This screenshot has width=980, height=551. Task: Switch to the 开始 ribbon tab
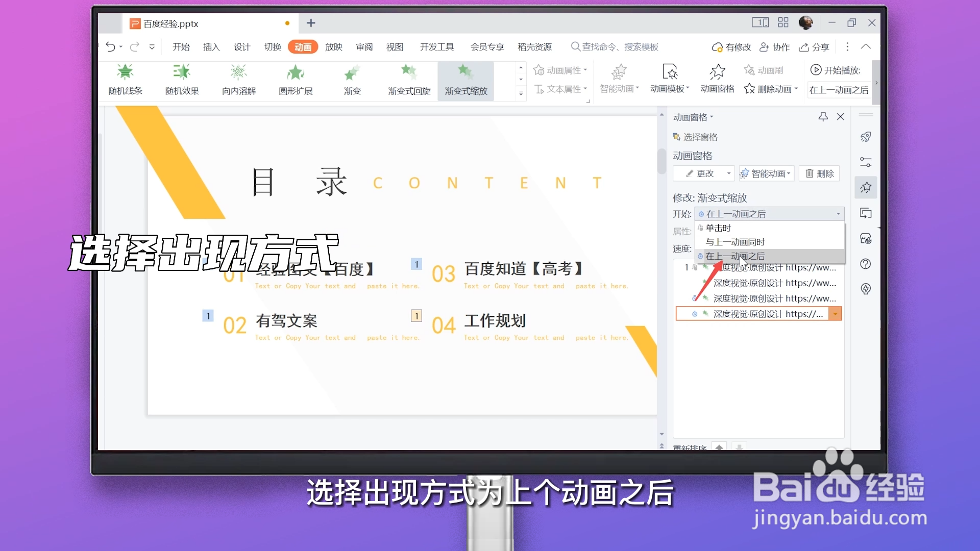(181, 47)
